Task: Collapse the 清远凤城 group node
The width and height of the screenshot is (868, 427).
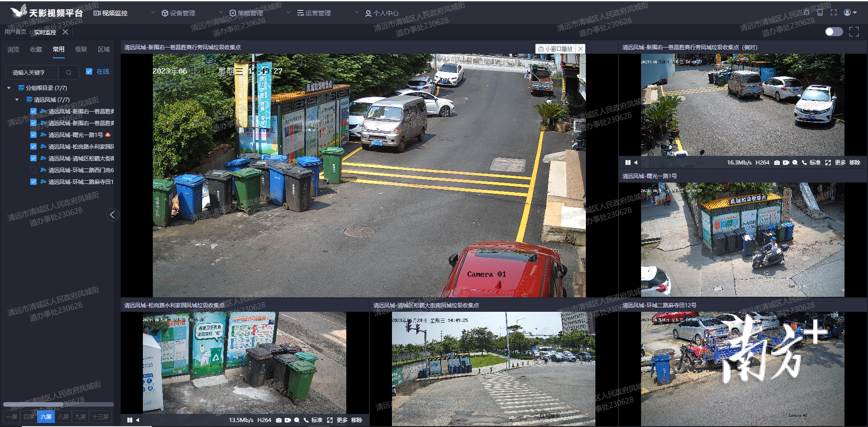Action: click(17, 100)
